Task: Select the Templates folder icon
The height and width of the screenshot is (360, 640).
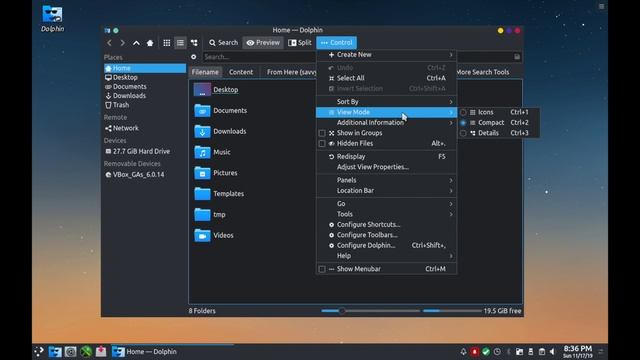Action: (202, 194)
